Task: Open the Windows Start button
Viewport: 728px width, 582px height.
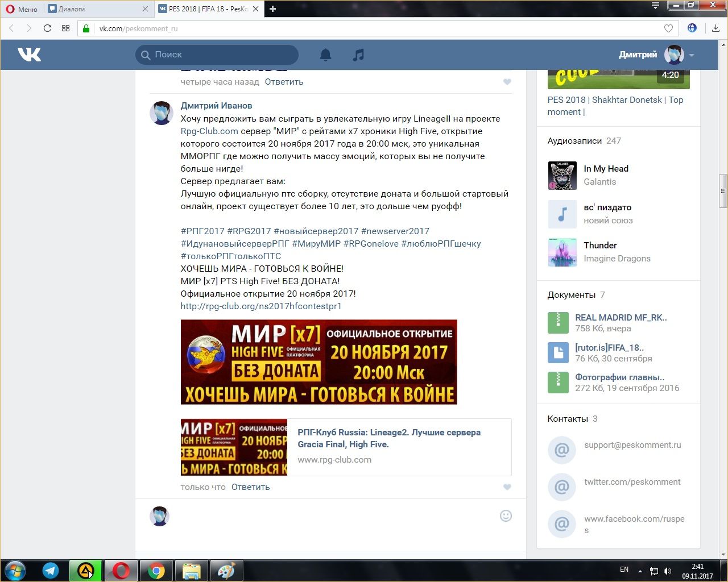Action: coord(15,571)
